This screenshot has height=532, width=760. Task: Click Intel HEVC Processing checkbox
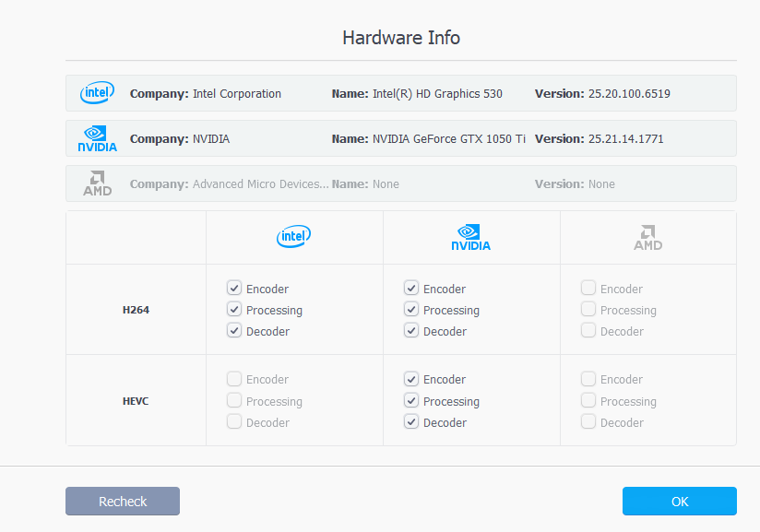[x=234, y=400]
